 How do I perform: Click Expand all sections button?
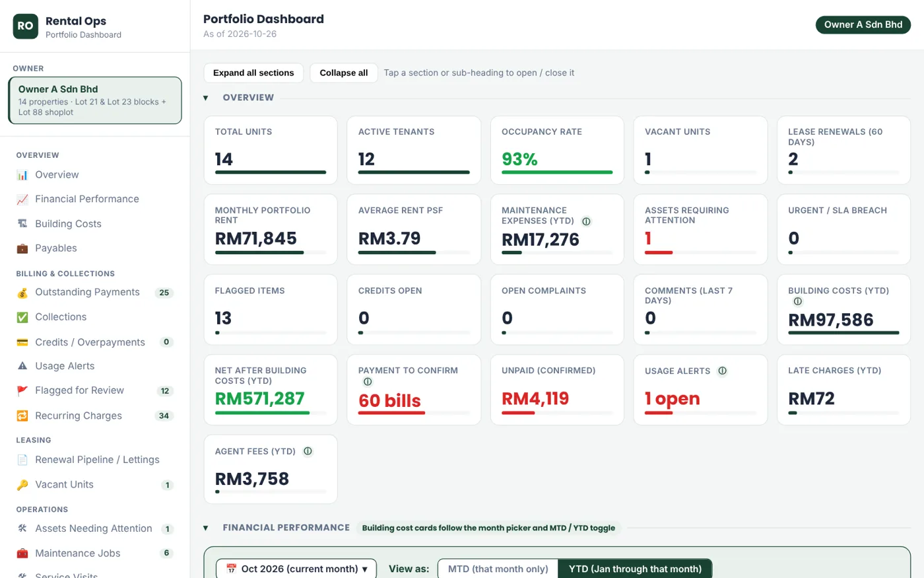(x=253, y=73)
